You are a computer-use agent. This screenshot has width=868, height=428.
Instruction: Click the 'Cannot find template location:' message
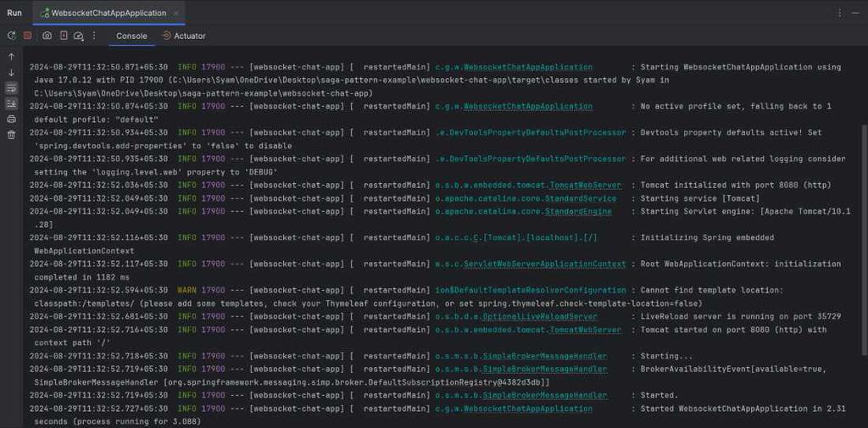coord(712,290)
